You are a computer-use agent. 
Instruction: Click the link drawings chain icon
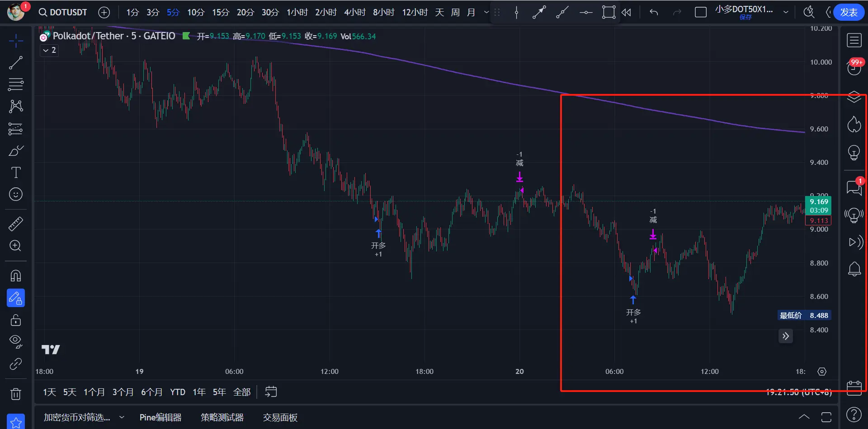(16, 364)
